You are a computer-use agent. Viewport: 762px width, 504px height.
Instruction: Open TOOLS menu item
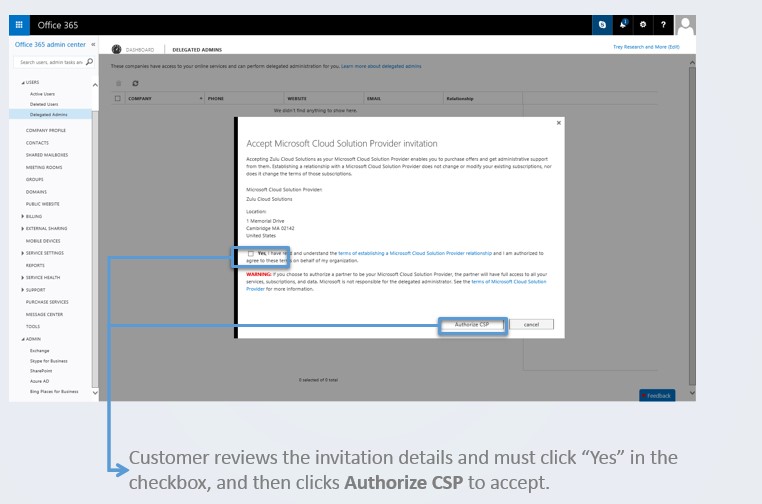[x=33, y=327]
